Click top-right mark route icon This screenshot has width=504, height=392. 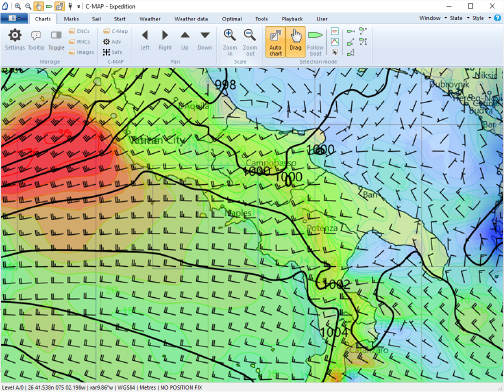point(363,31)
